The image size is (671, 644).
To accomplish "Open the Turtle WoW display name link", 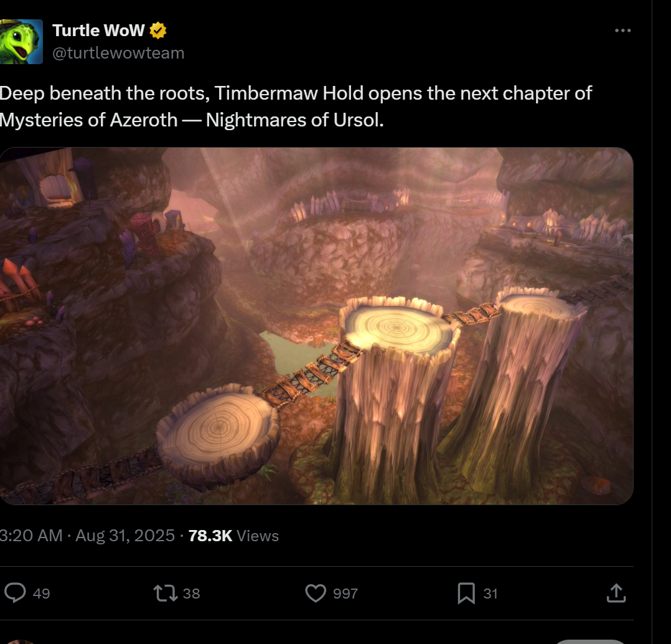I will (x=98, y=31).
